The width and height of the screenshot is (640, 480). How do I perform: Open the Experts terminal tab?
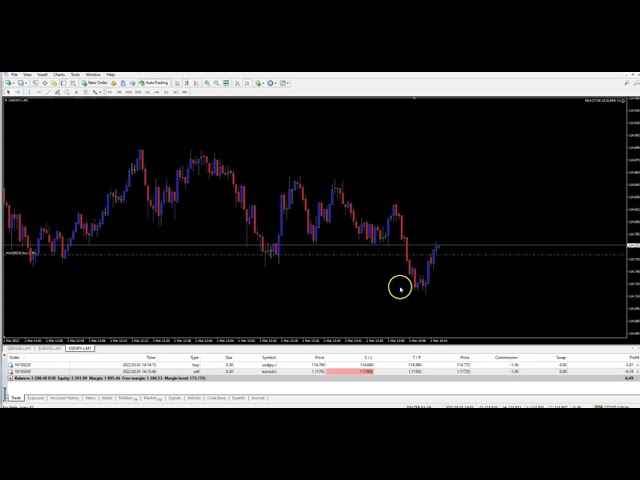pyautogui.click(x=238, y=398)
